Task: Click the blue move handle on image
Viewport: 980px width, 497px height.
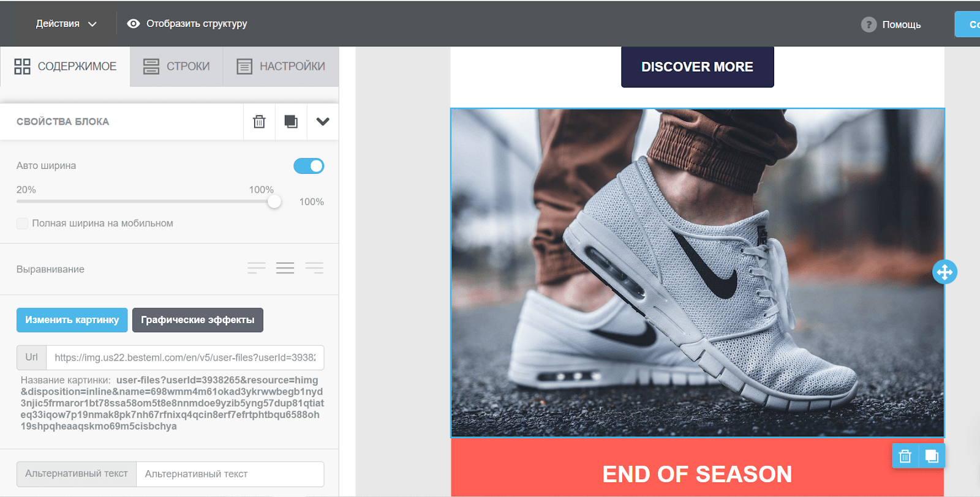Action: (x=944, y=272)
